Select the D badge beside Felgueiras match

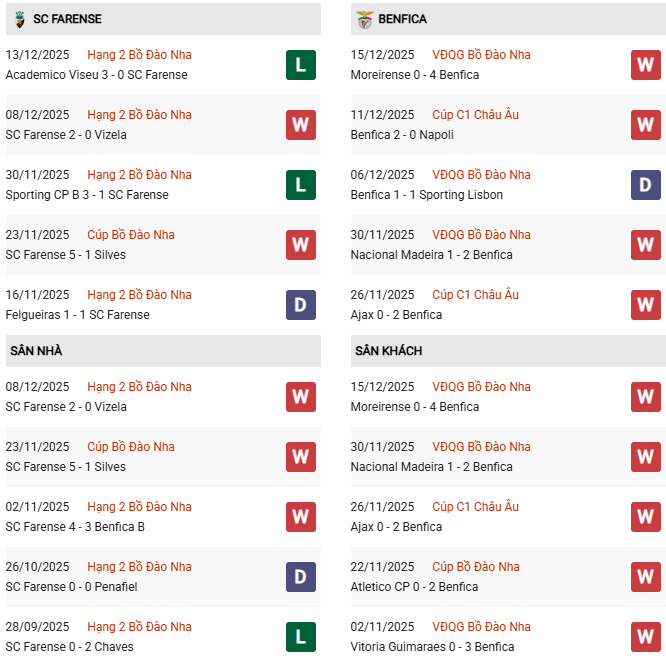click(300, 305)
